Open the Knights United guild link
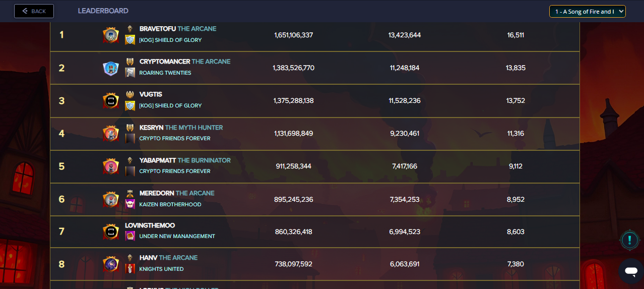Screen dimensions: 644x289 [x=161, y=269]
